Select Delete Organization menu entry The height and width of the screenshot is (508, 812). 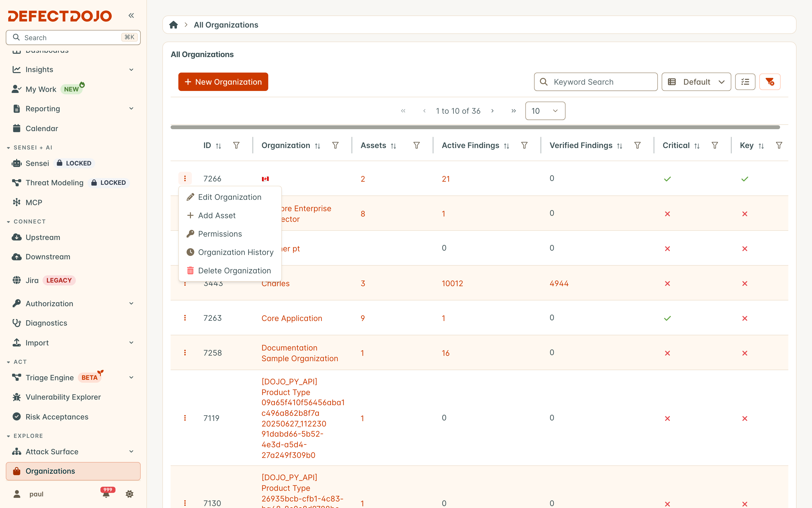(x=230, y=270)
